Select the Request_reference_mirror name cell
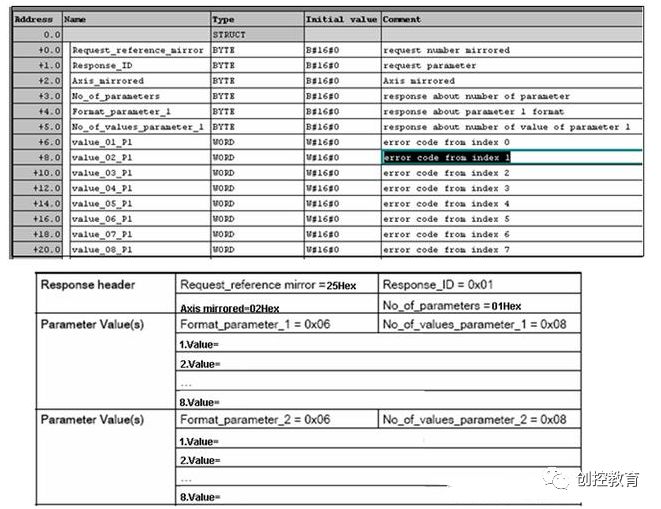661x509 pixels. [x=140, y=50]
